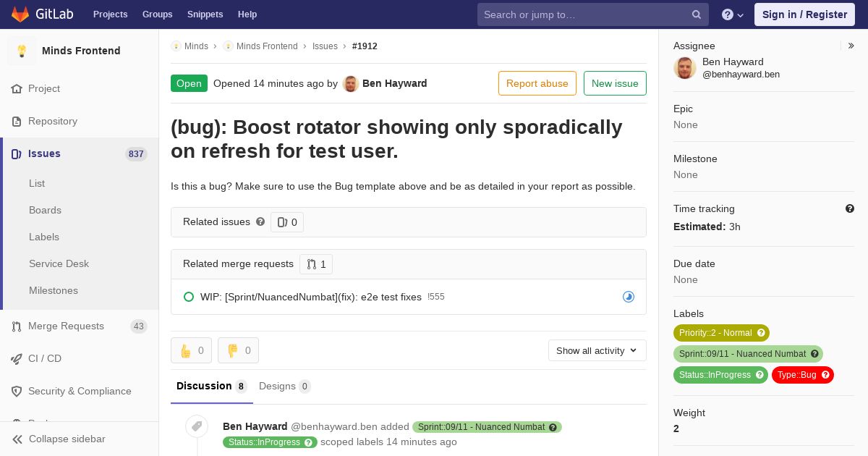This screenshot has width=868, height=456.
Task: Click the pipeline running status icon
Action: tap(629, 297)
